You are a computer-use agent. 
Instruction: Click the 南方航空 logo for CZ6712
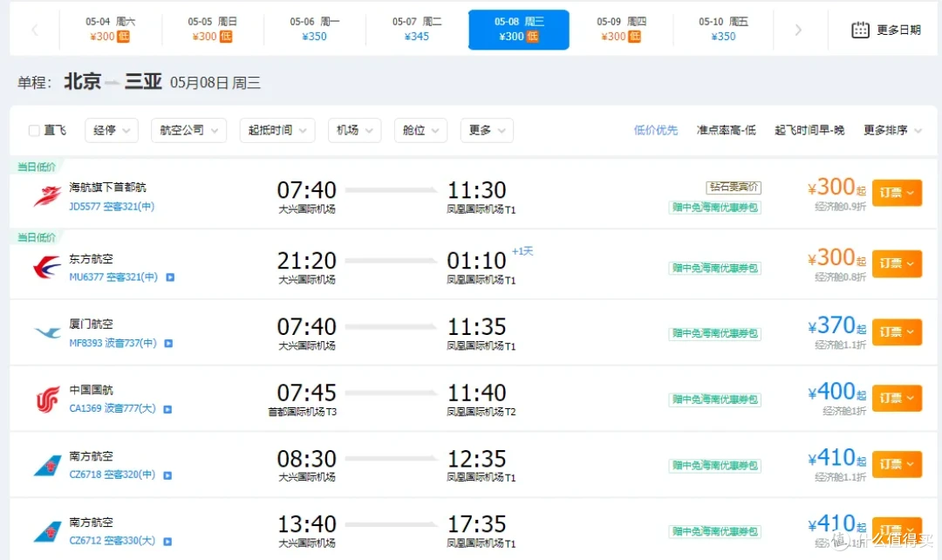[x=47, y=531]
